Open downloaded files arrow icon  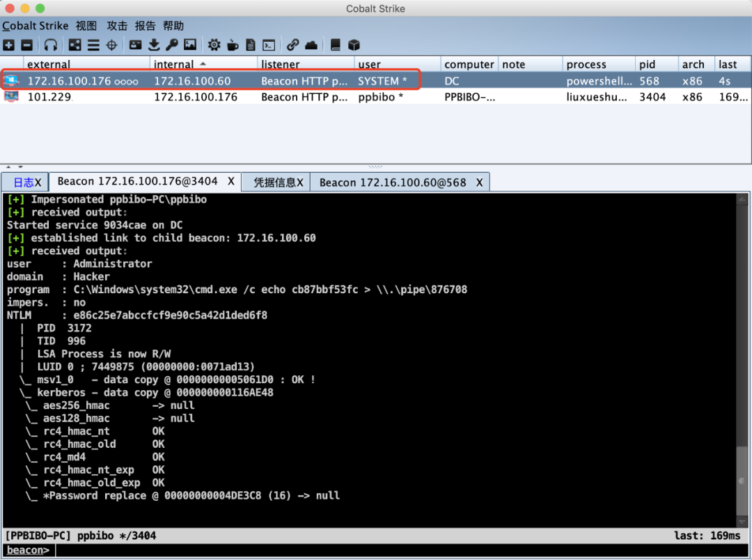(x=154, y=45)
